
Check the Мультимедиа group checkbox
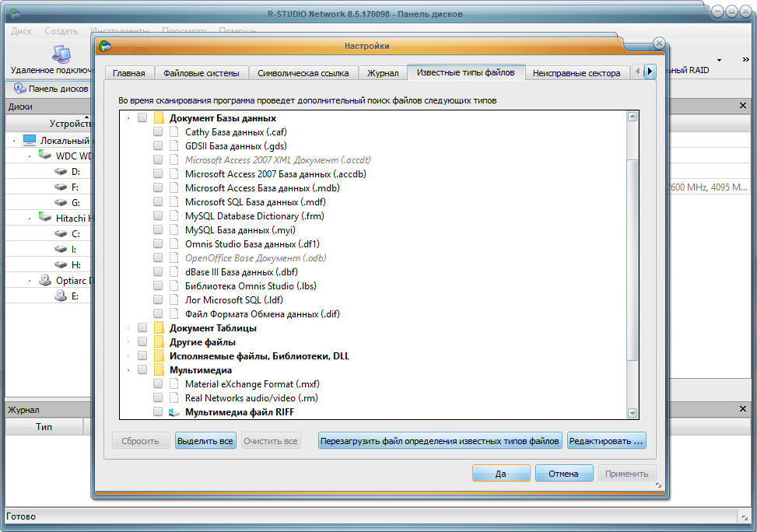tap(142, 369)
